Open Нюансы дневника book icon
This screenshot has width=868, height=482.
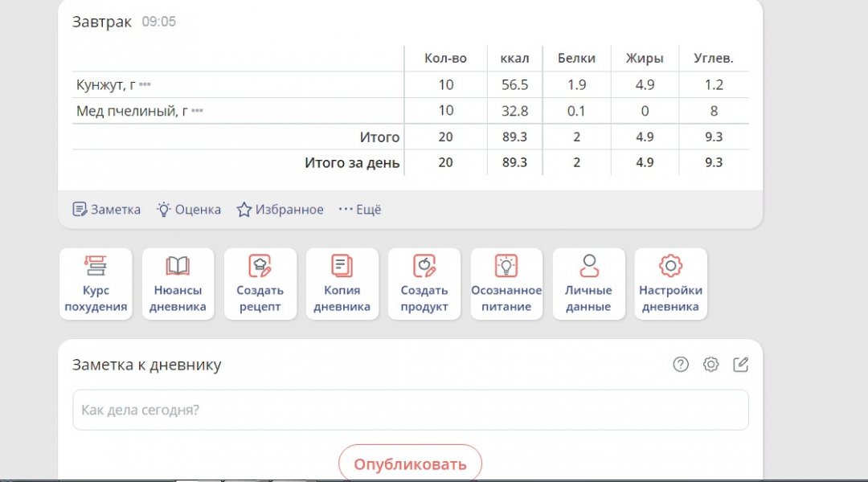(x=178, y=284)
